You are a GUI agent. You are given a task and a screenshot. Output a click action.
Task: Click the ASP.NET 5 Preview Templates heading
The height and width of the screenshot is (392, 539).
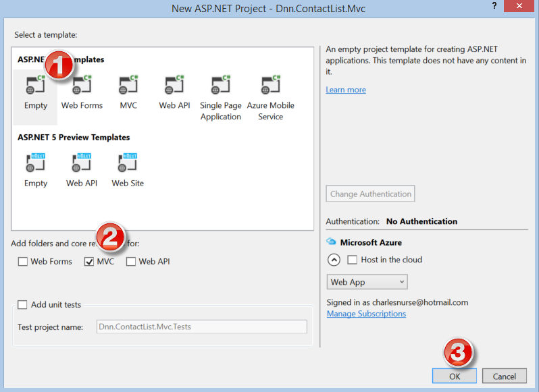(74, 138)
